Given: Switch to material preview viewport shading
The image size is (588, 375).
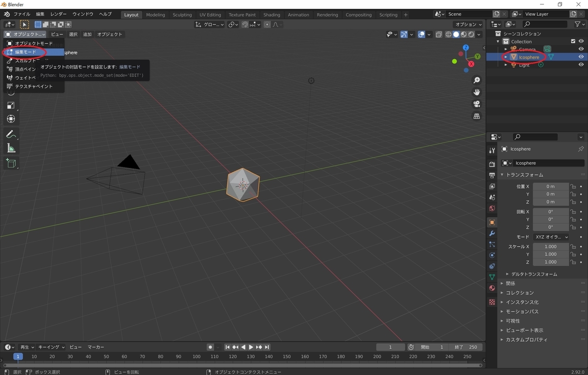Looking at the screenshot, I should [x=464, y=34].
